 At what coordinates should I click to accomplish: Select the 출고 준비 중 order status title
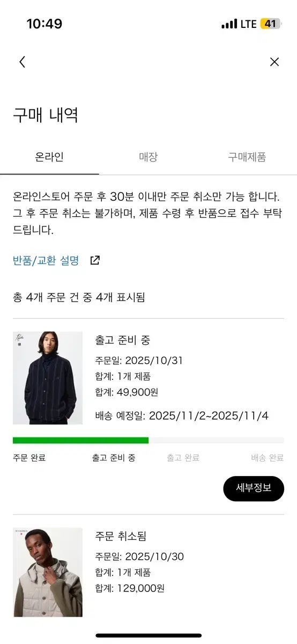pyautogui.click(x=123, y=340)
